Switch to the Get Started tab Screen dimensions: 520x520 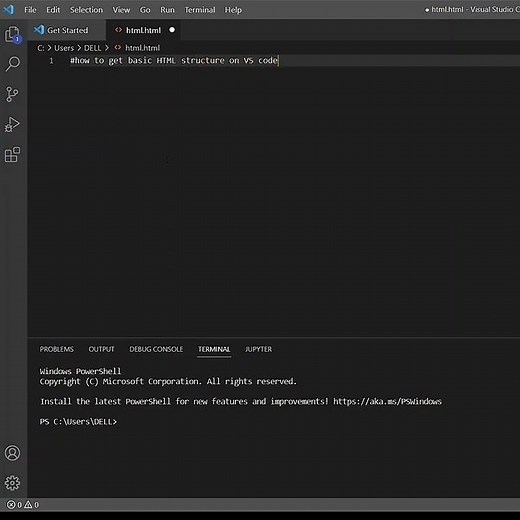67,30
